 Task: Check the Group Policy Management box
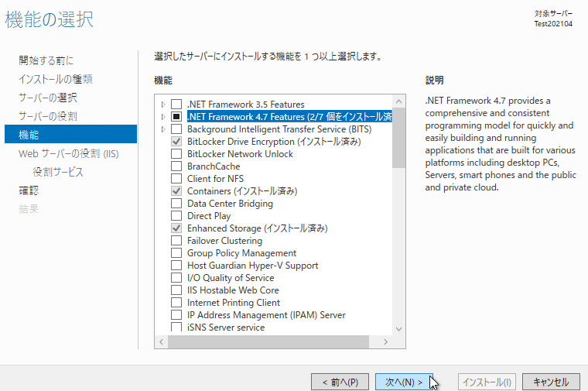[x=176, y=252]
